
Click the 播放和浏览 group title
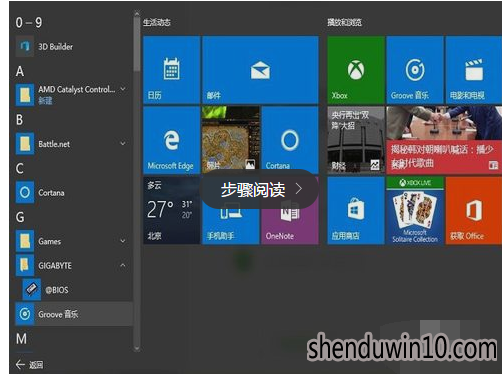click(x=344, y=22)
